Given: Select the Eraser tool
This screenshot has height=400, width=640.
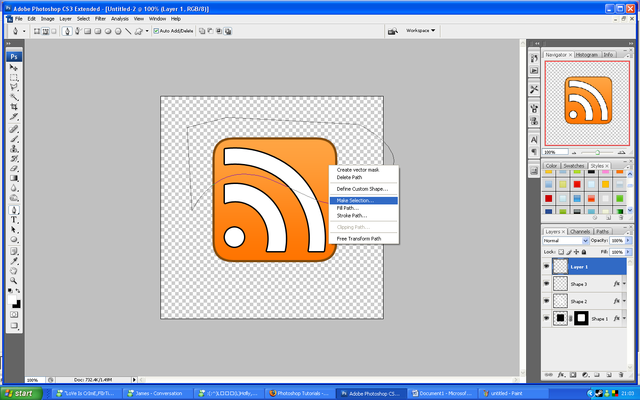Looking at the screenshot, I should click(x=14, y=169).
